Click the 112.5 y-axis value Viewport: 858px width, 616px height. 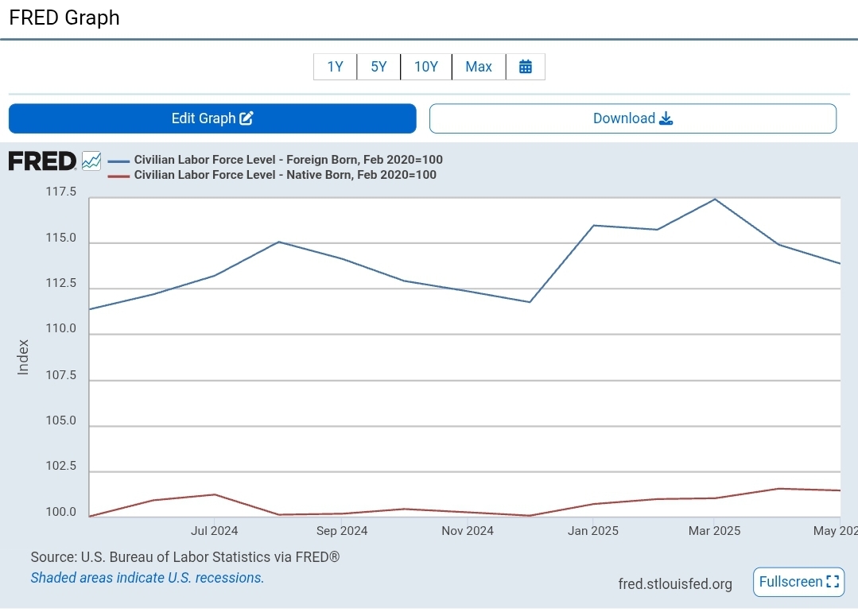[60, 284]
